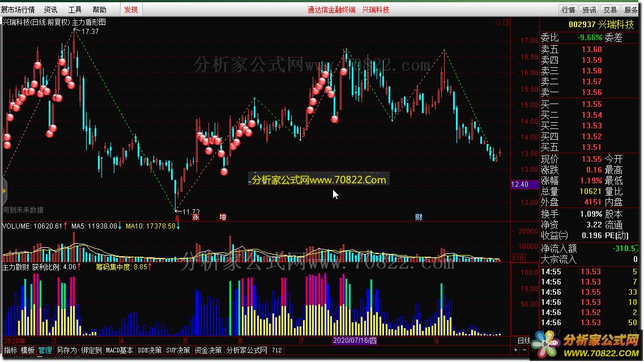Click the 17.37 high price annotation
Viewport: 644px width, 362px height.
pos(90,32)
